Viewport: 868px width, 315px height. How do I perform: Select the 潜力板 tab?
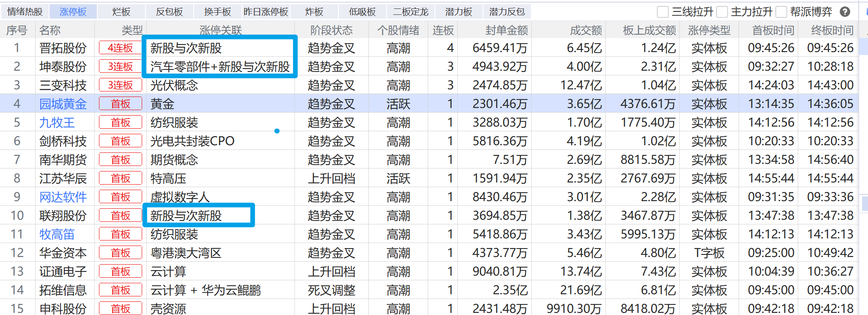(x=459, y=12)
